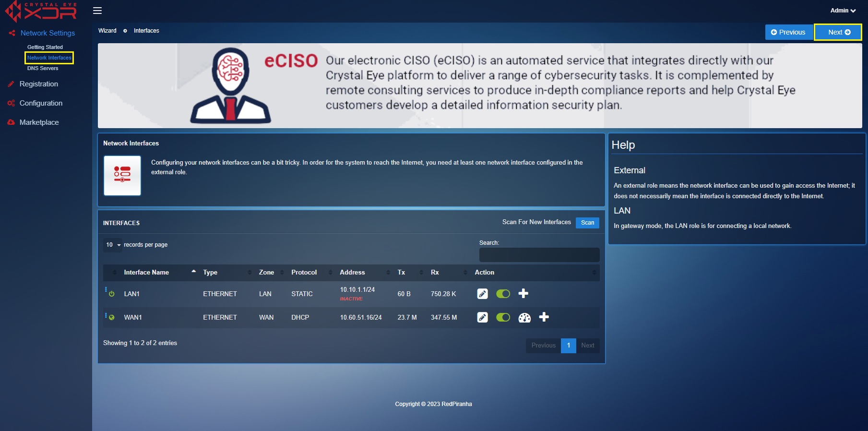The width and height of the screenshot is (868, 431).
Task: Add a virtual interface to LAN1 plus icon
Action: tap(523, 293)
